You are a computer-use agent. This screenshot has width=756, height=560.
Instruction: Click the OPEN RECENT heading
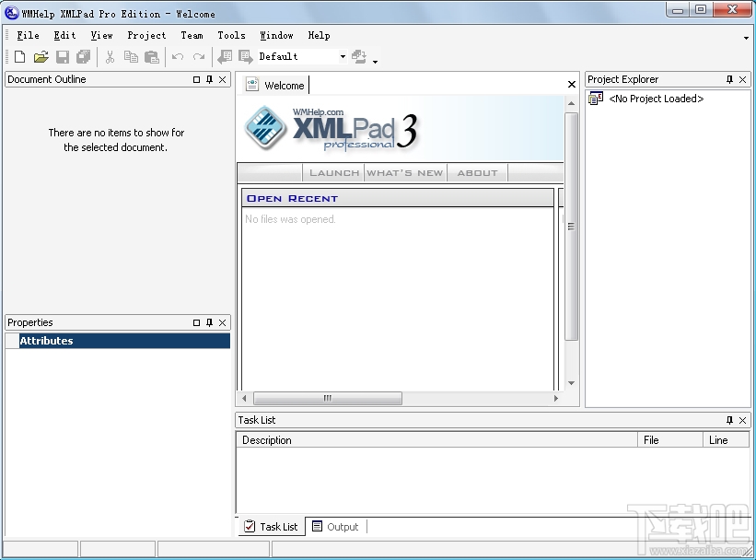point(292,199)
